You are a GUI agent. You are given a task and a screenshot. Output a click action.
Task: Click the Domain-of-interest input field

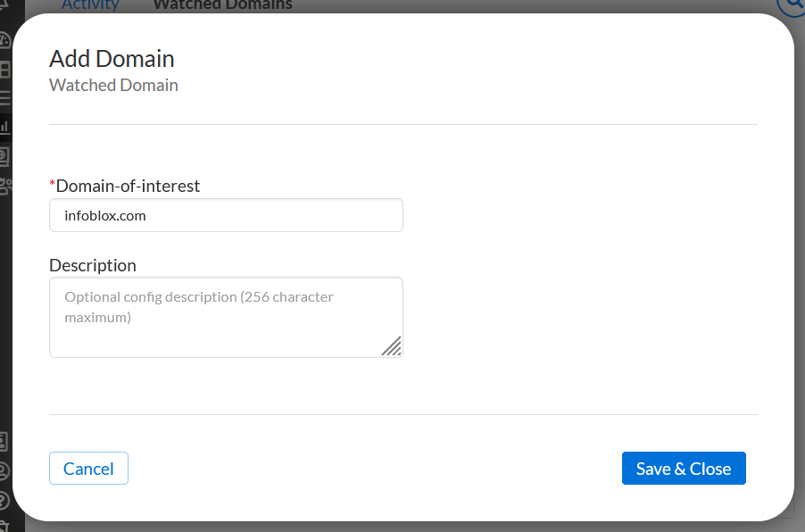click(x=226, y=215)
